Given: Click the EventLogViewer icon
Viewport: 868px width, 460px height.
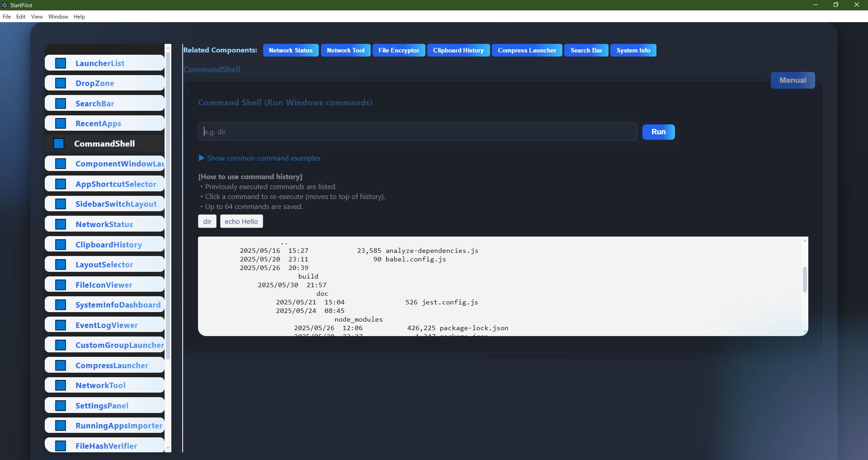Looking at the screenshot, I should point(61,325).
